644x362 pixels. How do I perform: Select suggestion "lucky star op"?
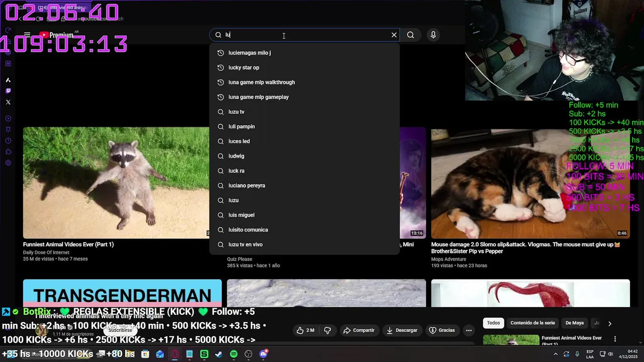point(304,67)
